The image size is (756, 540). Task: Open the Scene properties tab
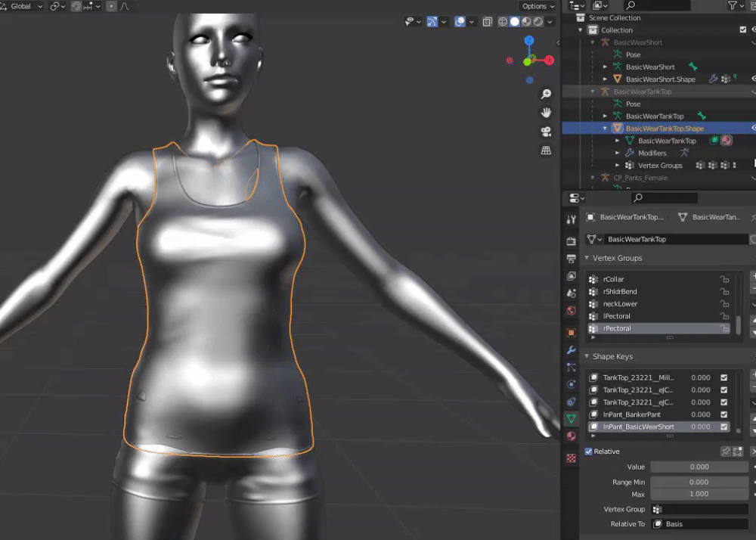pyautogui.click(x=572, y=293)
